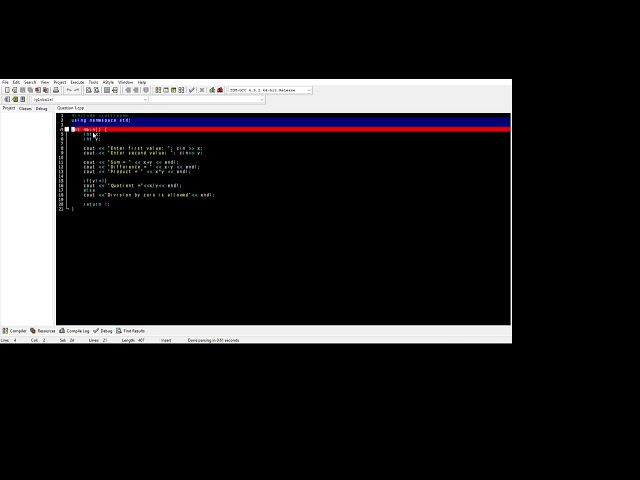Click the 'Difference =' cout line
Screen dimensions: 640x480
142,167
